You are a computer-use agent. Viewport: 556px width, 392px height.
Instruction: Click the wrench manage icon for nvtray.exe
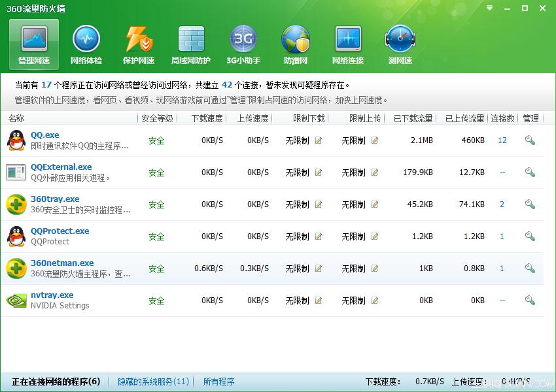click(x=530, y=300)
